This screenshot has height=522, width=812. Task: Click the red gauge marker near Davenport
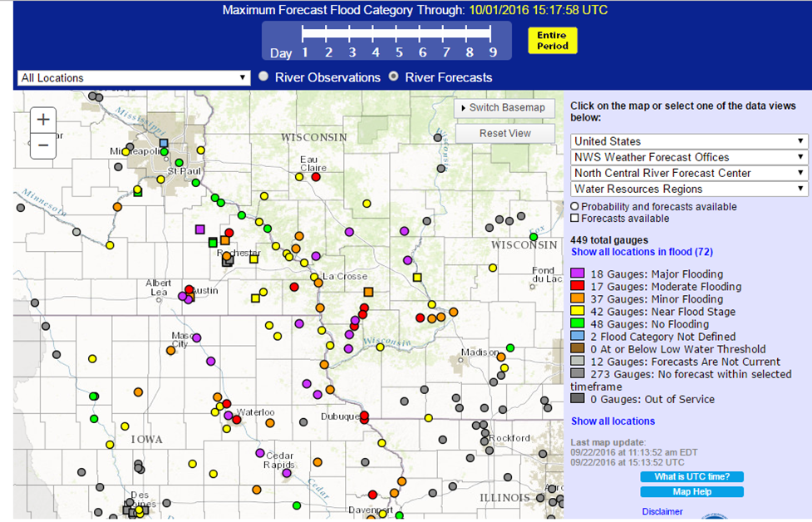click(372, 495)
